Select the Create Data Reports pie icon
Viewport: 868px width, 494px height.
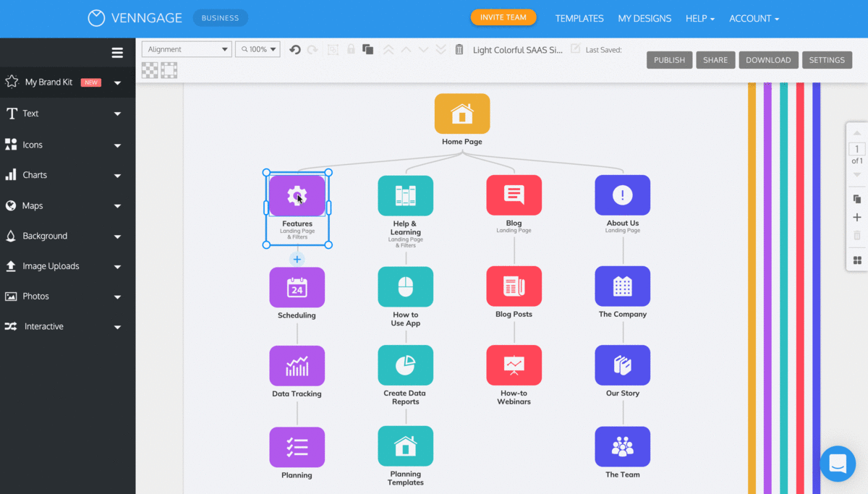tap(406, 365)
